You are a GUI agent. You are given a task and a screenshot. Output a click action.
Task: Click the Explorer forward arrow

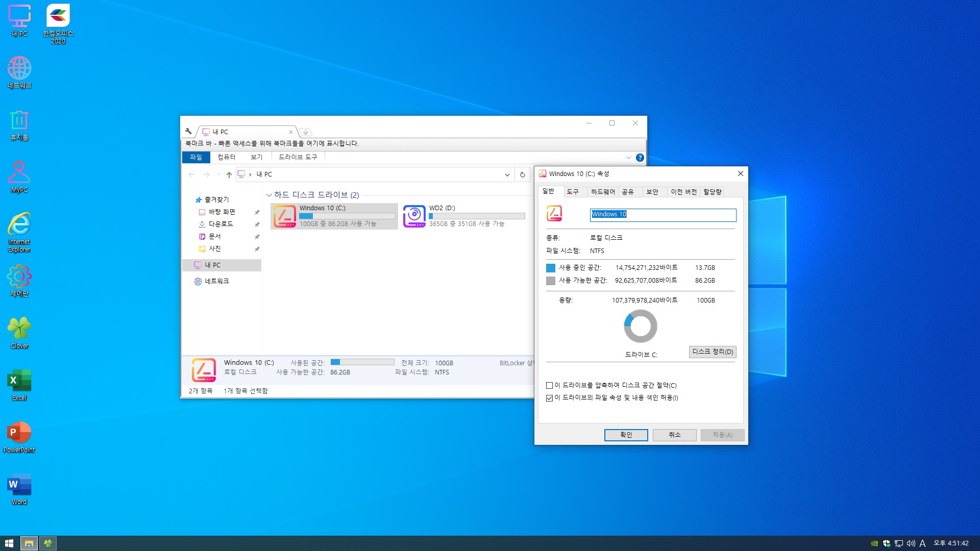206,174
